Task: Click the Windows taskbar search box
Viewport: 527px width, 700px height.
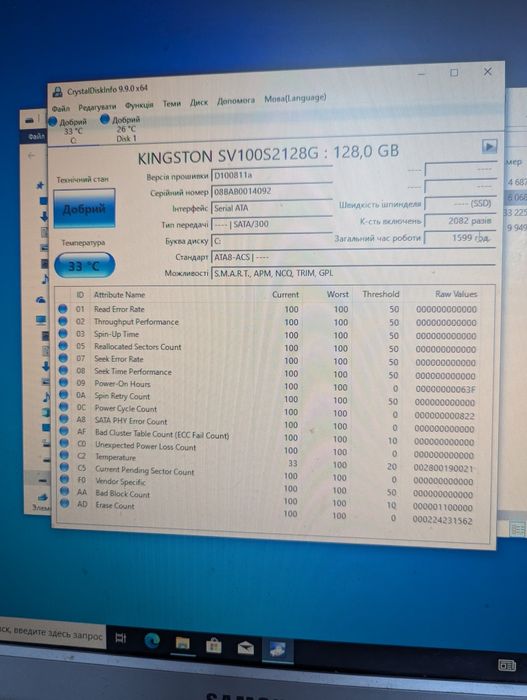Action: (53, 633)
